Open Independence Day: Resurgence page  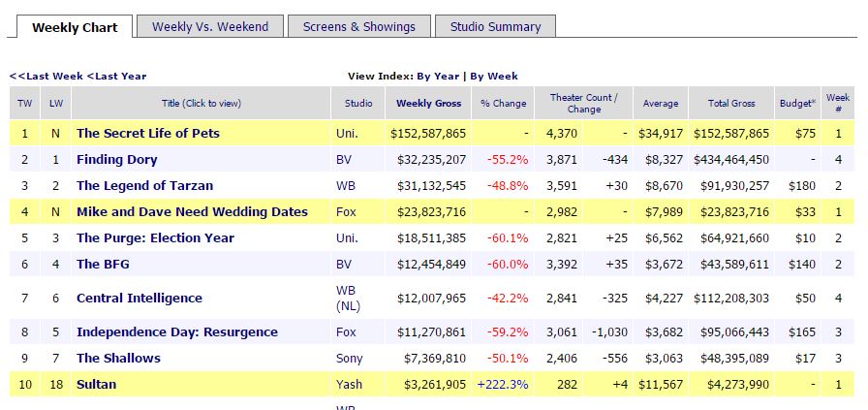(x=177, y=331)
